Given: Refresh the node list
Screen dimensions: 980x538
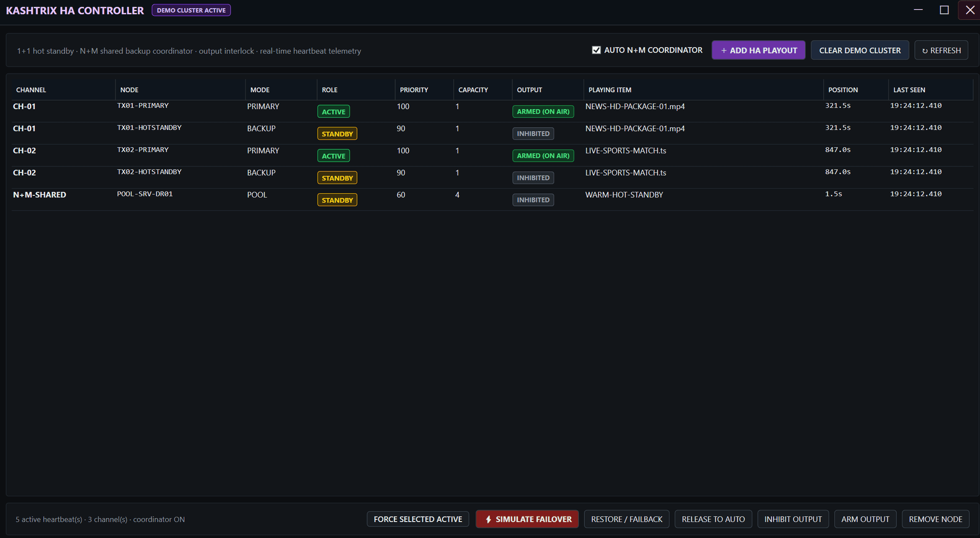Looking at the screenshot, I should coord(941,50).
